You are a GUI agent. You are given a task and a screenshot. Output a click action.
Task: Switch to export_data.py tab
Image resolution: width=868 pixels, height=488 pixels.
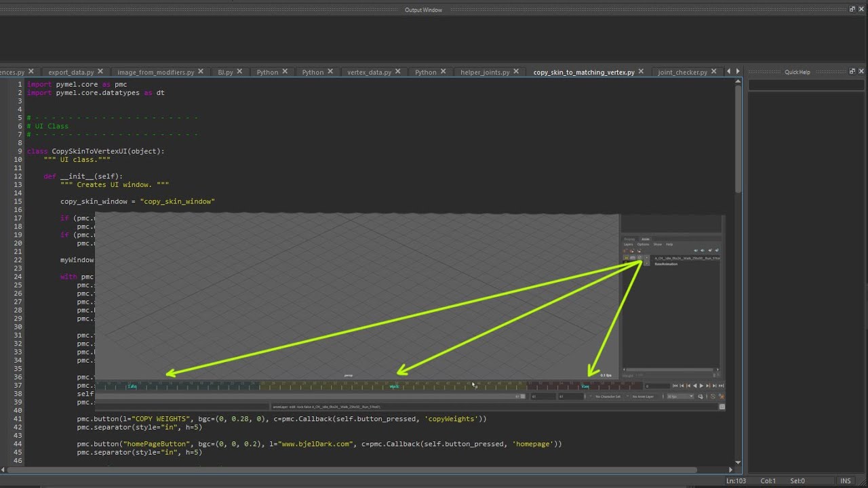click(71, 72)
